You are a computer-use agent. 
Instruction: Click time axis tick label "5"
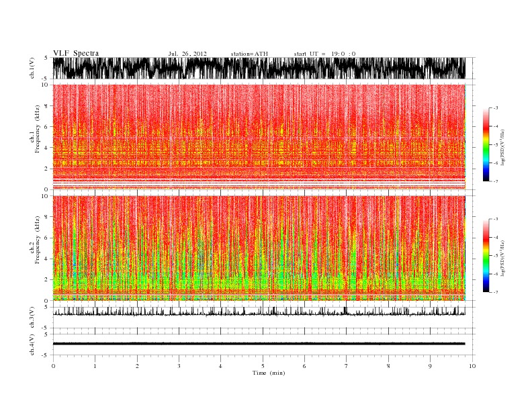click(x=263, y=366)
